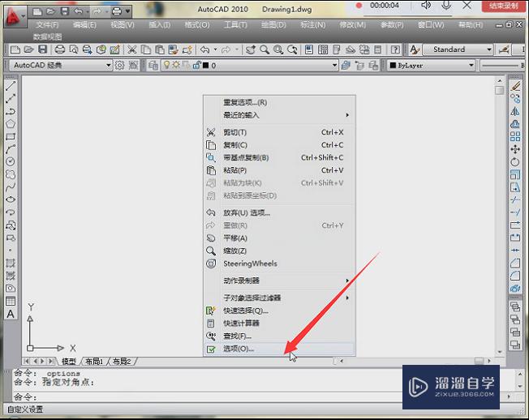This screenshot has width=529, height=420.
Task: Switch to the 模型 tab
Action: point(69,362)
